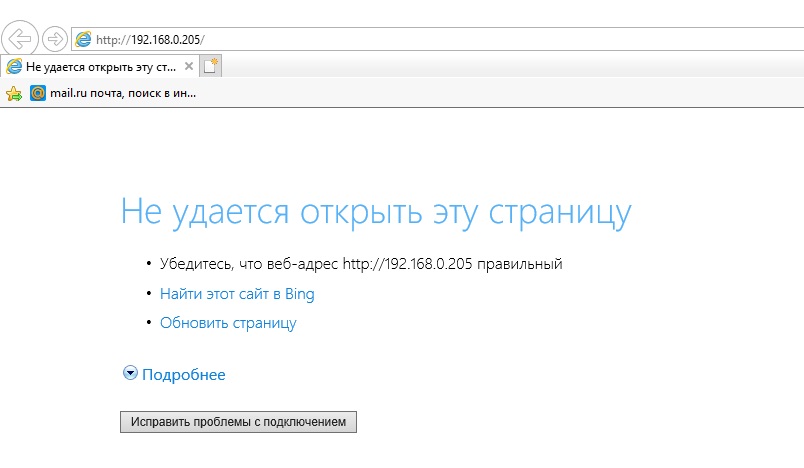The height and width of the screenshot is (468, 804).
Task: Click the browser Back arrow button
Action: (x=21, y=39)
